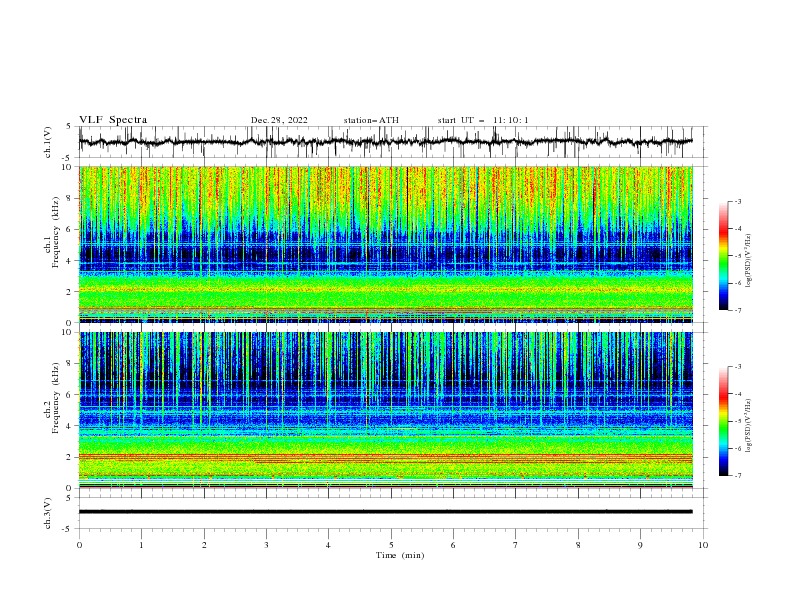Click the "5" tick on the time axis

click(x=391, y=545)
